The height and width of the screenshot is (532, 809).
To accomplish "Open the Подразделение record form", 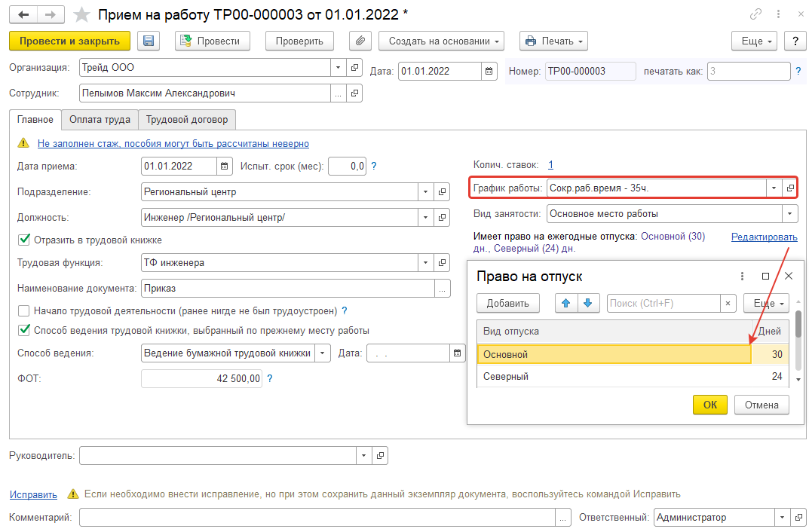I will click(442, 191).
